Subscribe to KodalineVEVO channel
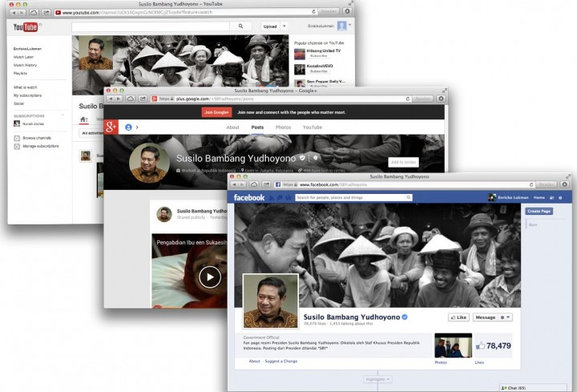 (x=319, y=71)
